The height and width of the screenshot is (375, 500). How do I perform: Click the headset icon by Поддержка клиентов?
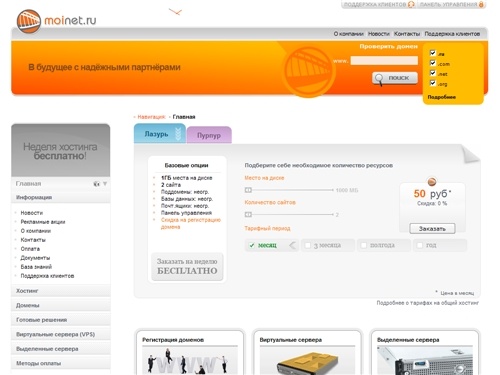coord(411,4)
